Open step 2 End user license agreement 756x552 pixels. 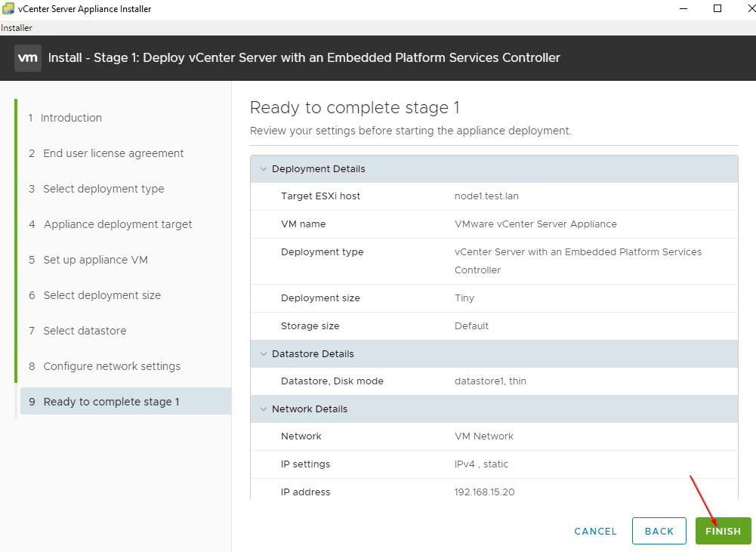tap(106, 153)
